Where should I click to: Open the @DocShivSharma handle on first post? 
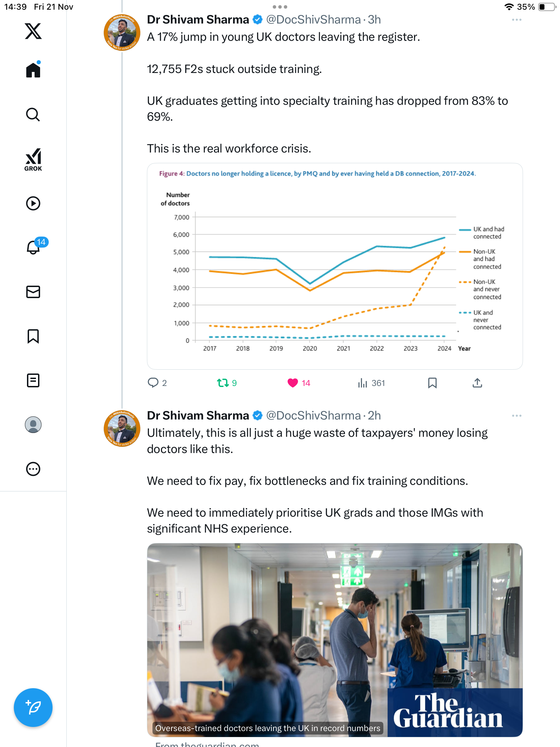click(x=313, y=20)
